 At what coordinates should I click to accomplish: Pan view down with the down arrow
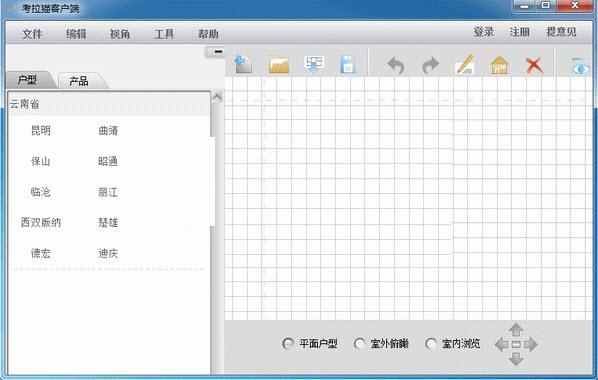point(516,359)
